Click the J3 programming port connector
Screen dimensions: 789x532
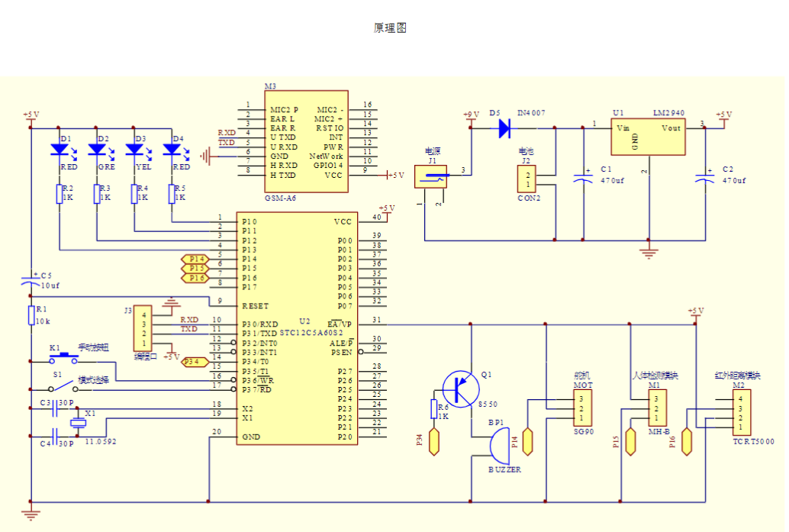click(x=143, y=328)
